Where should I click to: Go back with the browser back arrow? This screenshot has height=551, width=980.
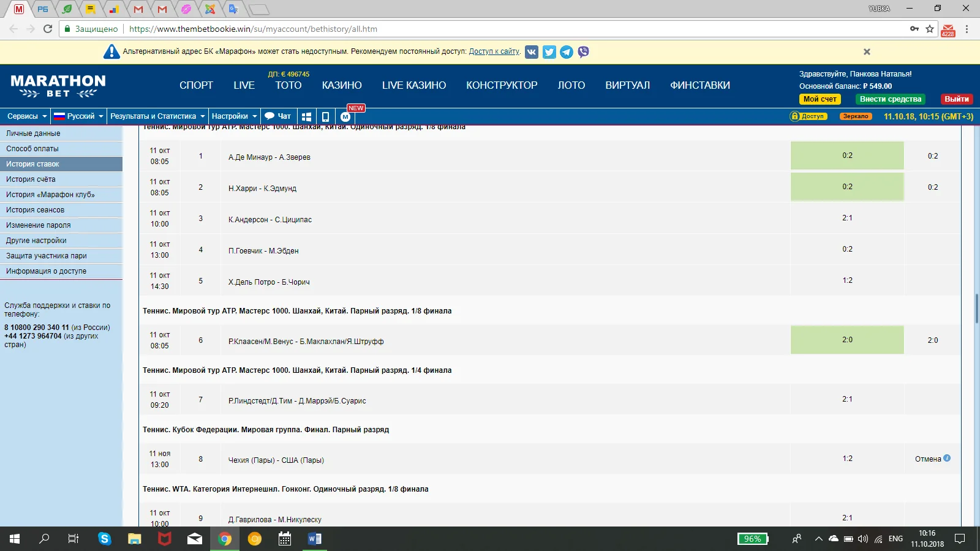click(x=13, y=29)
